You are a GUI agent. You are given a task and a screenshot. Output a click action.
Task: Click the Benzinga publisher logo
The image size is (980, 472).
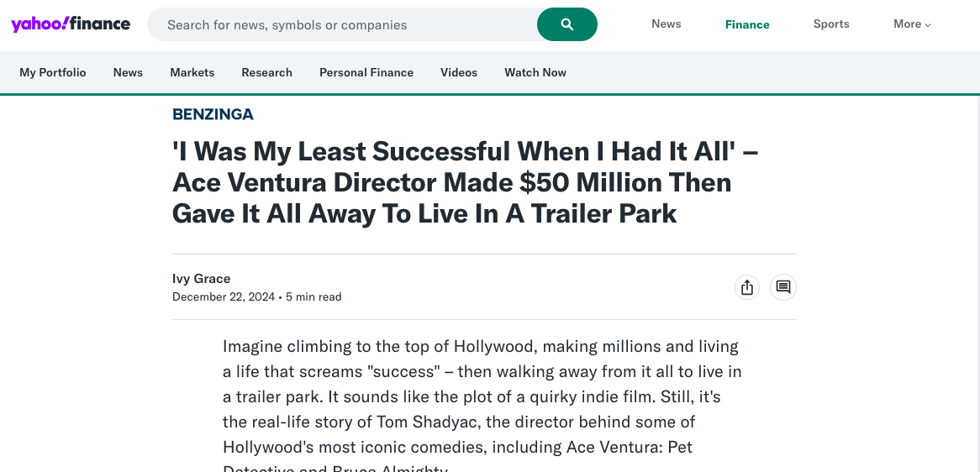coord(213,114)
